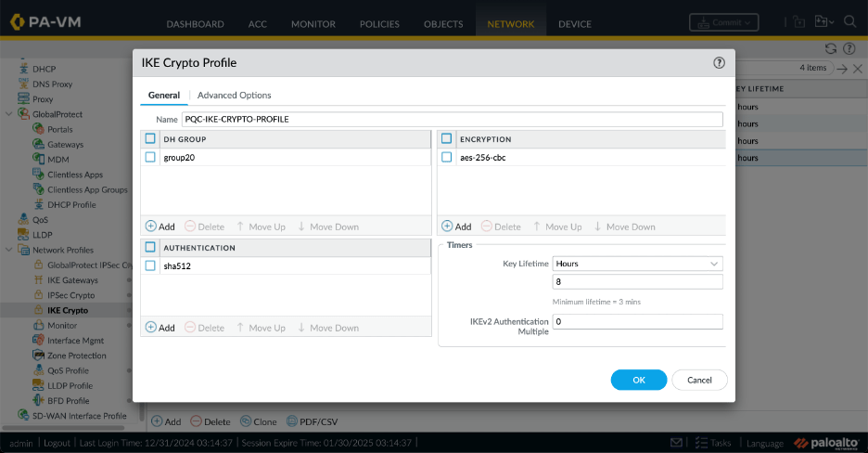Check the group20 checkbox
Viewport: 868px width, 453px height.
(x=150, y=158)
